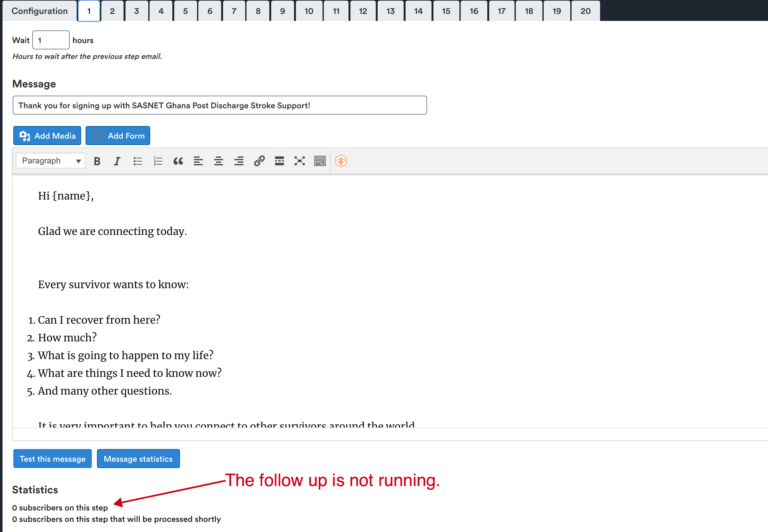Switch to step tab 10
768x532 pixels.
[309, 11]
